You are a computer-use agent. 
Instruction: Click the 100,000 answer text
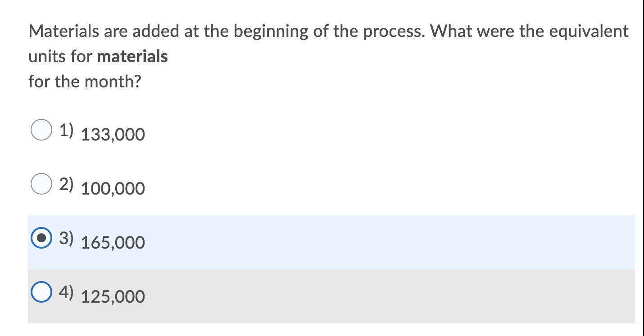click(x=112, y=188)
